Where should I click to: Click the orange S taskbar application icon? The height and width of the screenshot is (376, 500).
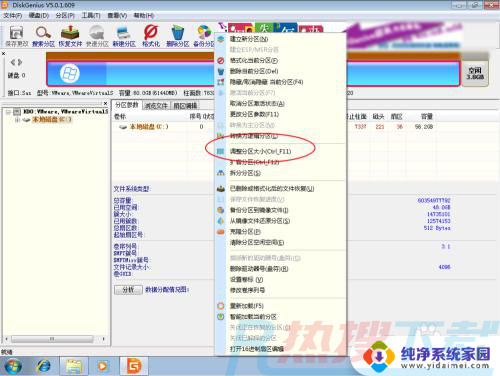click(x=134, y=366)
